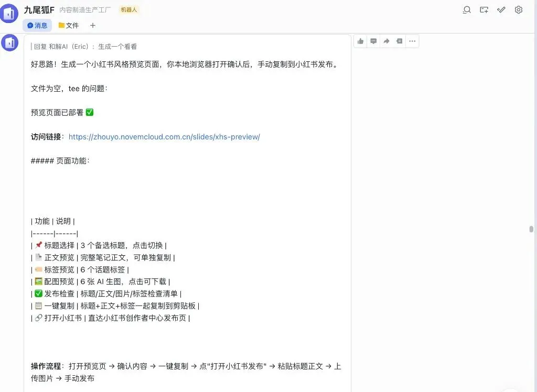Screen dimensions: 537x392
Task: Switch to the 文件 tab
Action: 69,25
